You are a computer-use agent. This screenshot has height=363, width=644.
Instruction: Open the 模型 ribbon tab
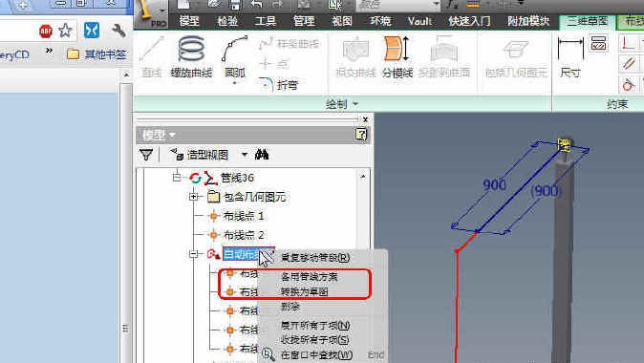click(189, 21)
